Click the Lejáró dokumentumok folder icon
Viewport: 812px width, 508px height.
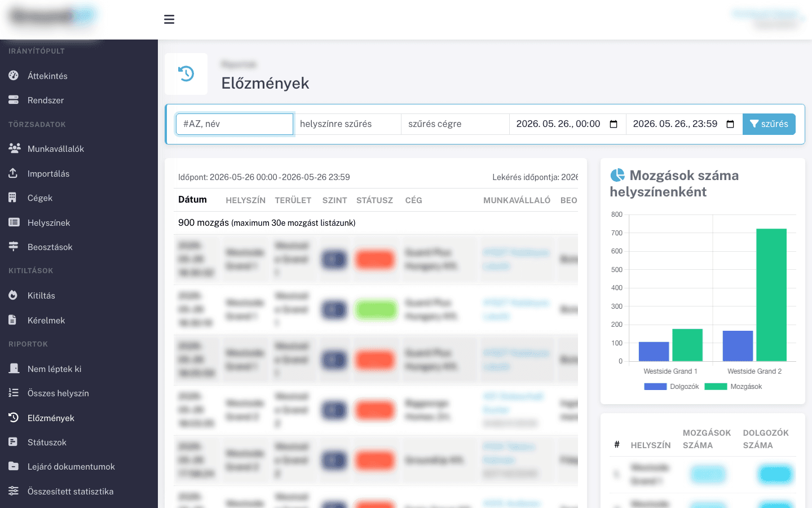pyautogui.click(x=14, y=466)
